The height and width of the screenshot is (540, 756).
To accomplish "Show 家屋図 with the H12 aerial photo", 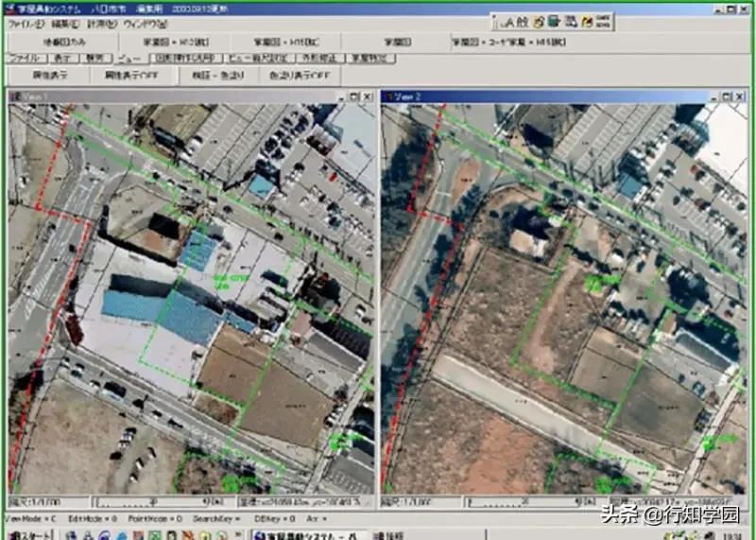I will coord(176,42).
